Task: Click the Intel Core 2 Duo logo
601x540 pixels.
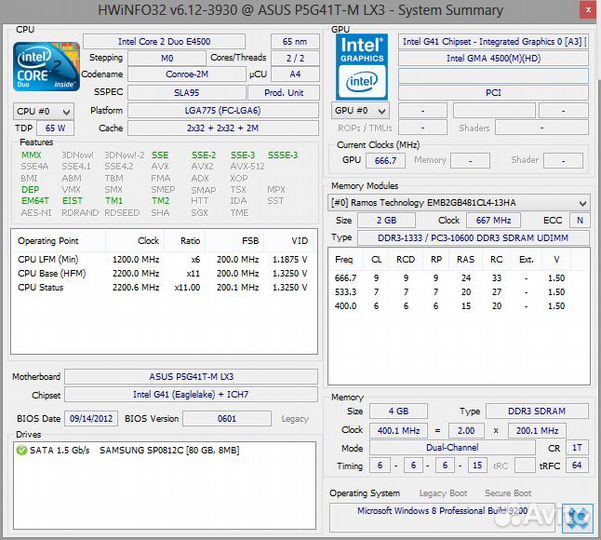Action: [46, 67]
